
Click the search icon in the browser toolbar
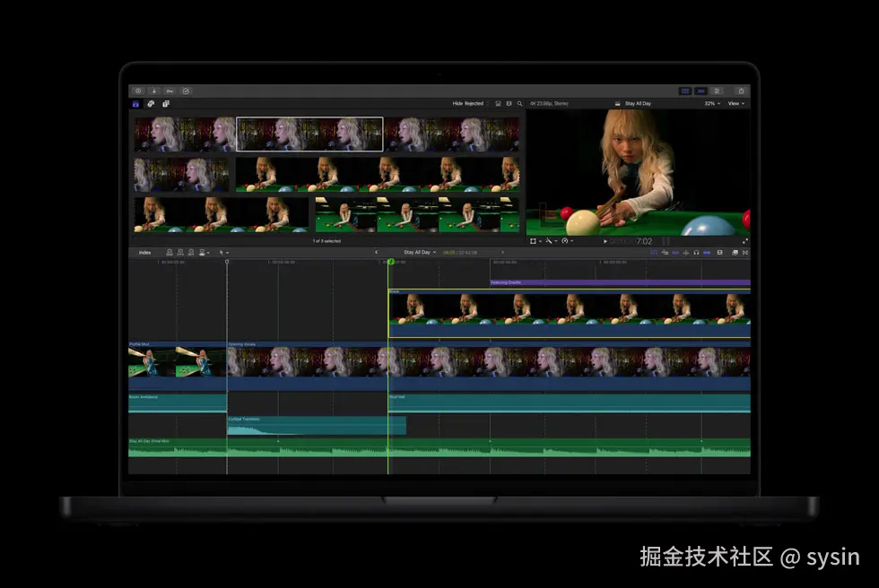[x=520, y=103]
